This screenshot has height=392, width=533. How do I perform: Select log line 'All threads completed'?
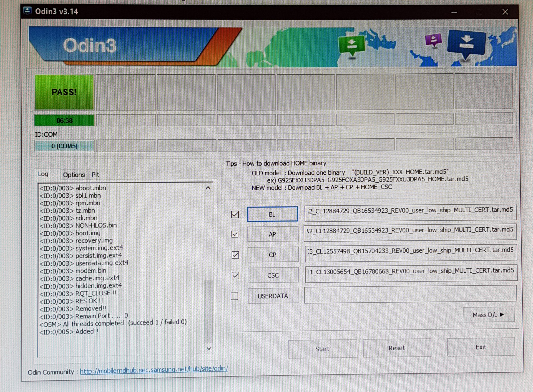coord(113,323)
